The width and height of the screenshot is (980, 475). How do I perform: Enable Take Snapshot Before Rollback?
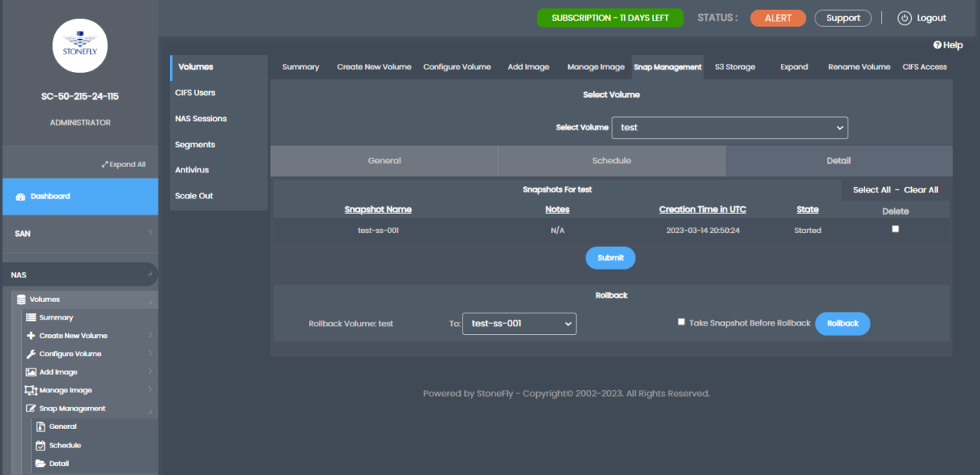click(681, 322)
